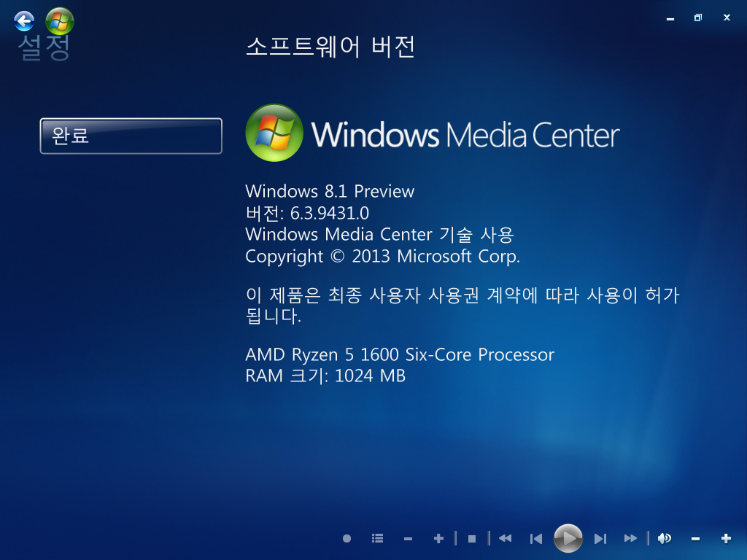747x560 pixels.
Task: Mute audio with the speaker icon
Action: coord(665,539)
